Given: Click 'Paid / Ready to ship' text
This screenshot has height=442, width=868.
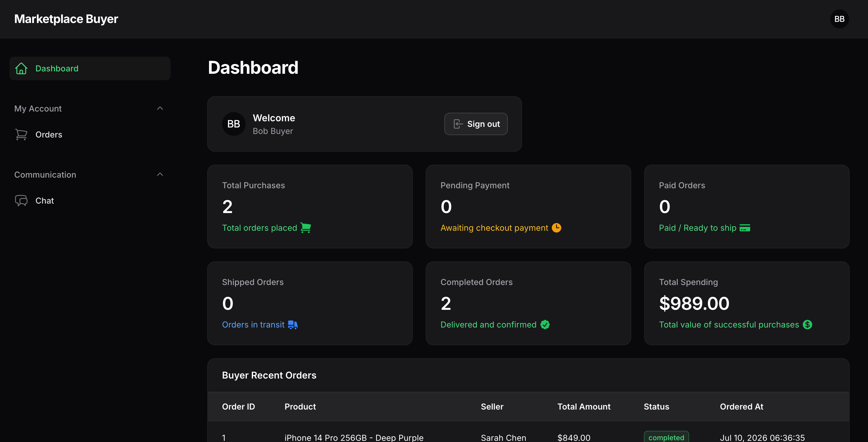Looking at the screenshot, I should click(697, 228).
